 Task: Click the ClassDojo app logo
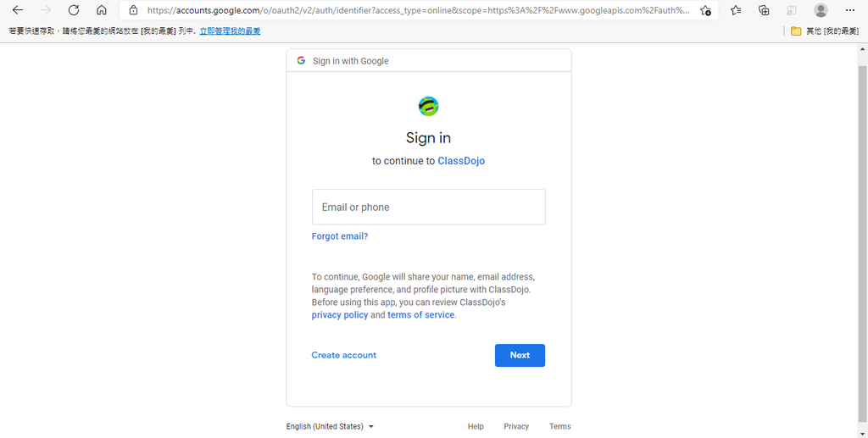(428, 106)
